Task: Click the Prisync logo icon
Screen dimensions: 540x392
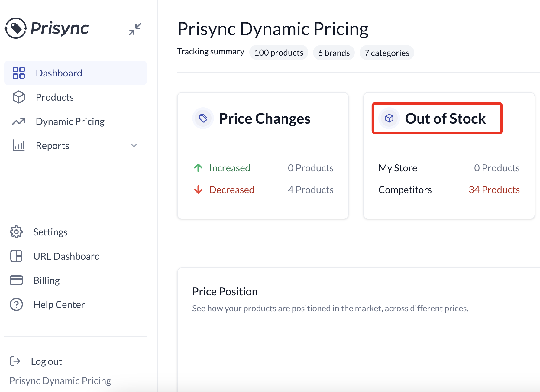Action: point(16,28)
